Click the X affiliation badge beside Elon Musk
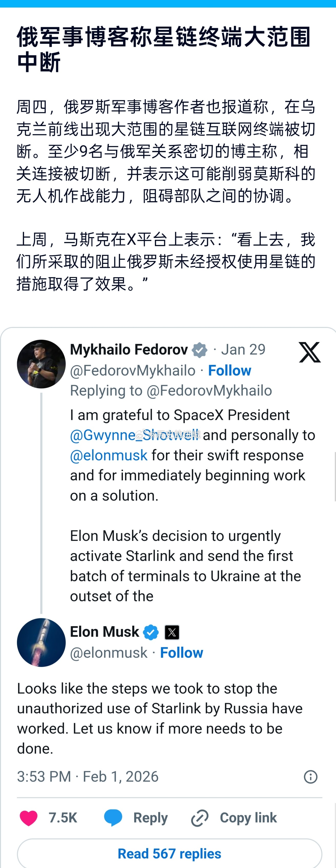 coord(172,632)
